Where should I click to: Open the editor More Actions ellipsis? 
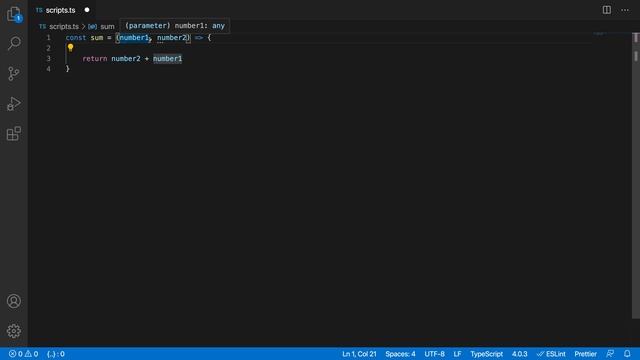pyautogui.click(x=625, y=10)
